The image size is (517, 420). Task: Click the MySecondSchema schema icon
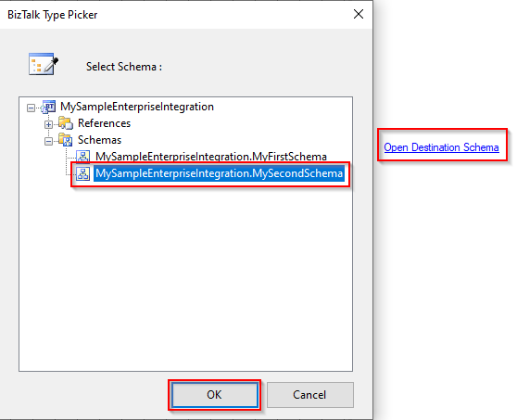82,173
